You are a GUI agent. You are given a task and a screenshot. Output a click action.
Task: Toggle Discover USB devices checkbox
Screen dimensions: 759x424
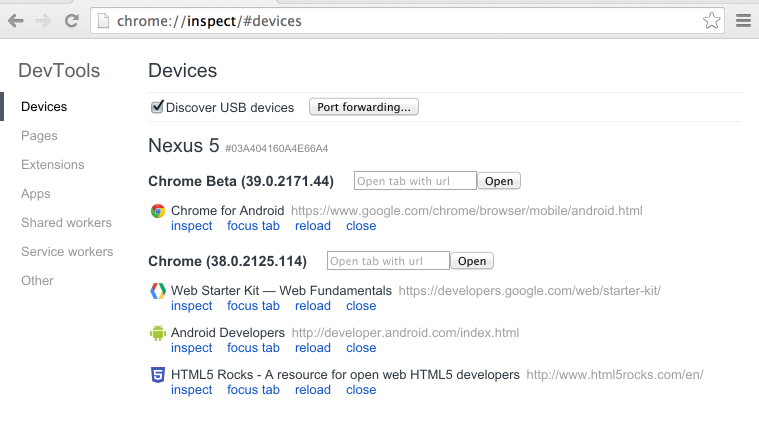pyautogui.click(x=157, y=107)
